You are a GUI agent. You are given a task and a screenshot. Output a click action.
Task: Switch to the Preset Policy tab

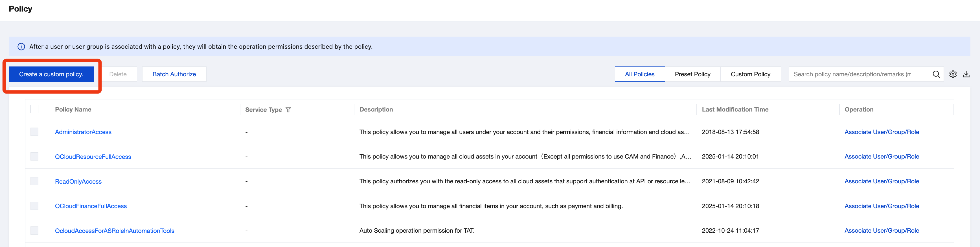(692, 74)
